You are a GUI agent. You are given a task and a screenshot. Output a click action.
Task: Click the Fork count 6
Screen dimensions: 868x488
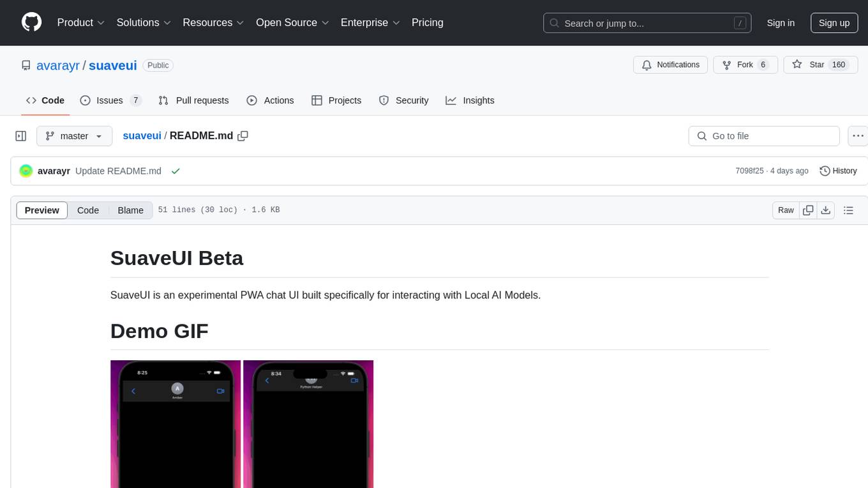pos(763,65)
